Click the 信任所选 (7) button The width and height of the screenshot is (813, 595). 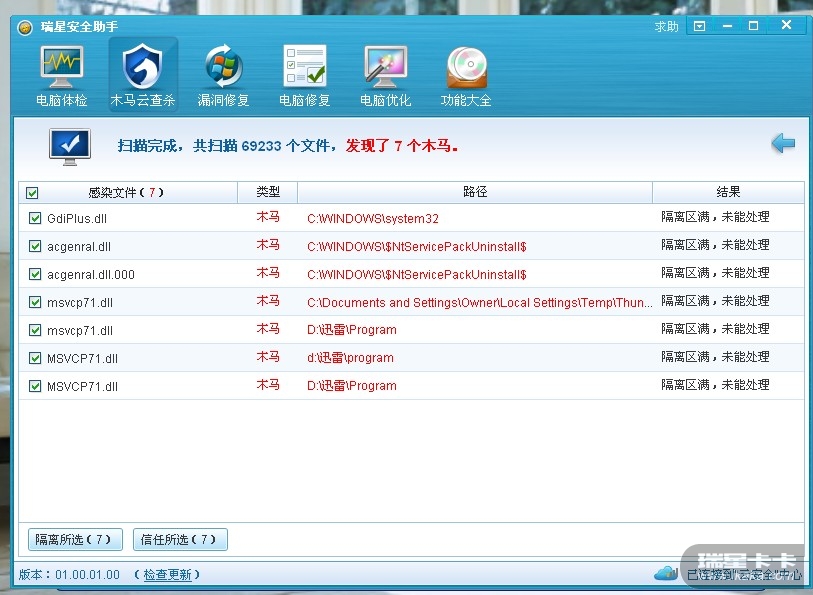pos(180,540)
